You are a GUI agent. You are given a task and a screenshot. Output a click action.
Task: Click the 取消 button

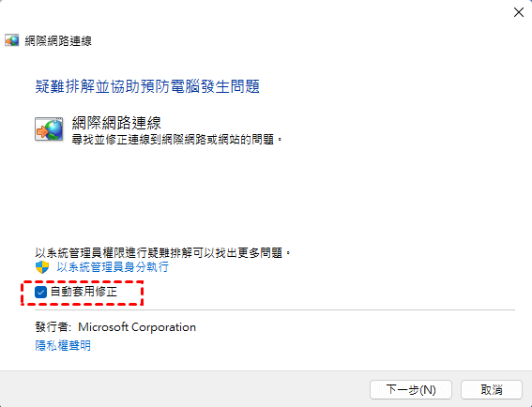pos(492,390)
